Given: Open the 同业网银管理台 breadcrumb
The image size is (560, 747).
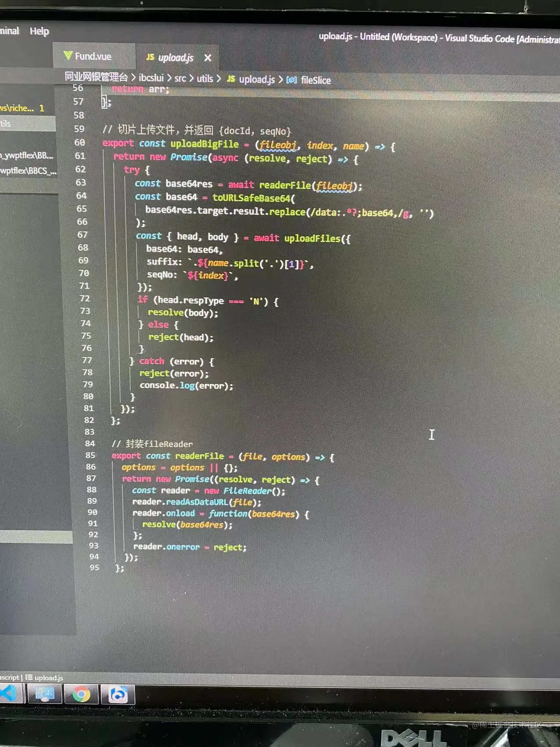Looking at the screenshot, I should (96, 77).
